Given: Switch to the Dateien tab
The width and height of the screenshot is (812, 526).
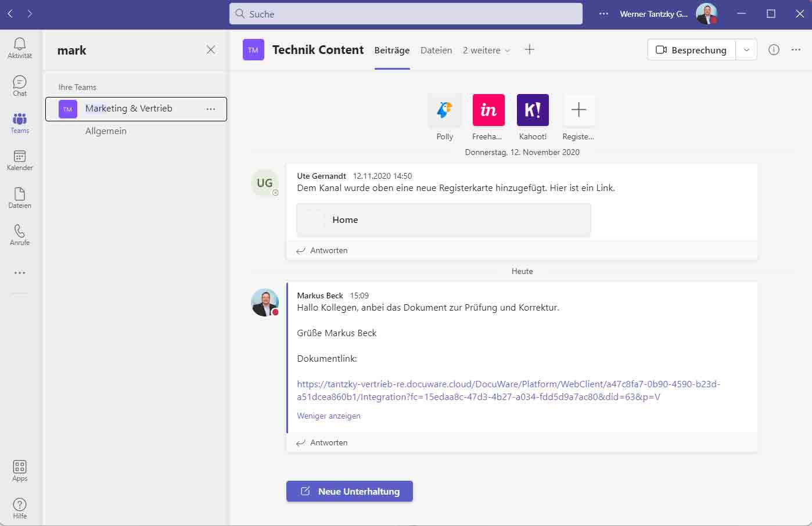Looking at the screenshot, I should coord(436,51).
